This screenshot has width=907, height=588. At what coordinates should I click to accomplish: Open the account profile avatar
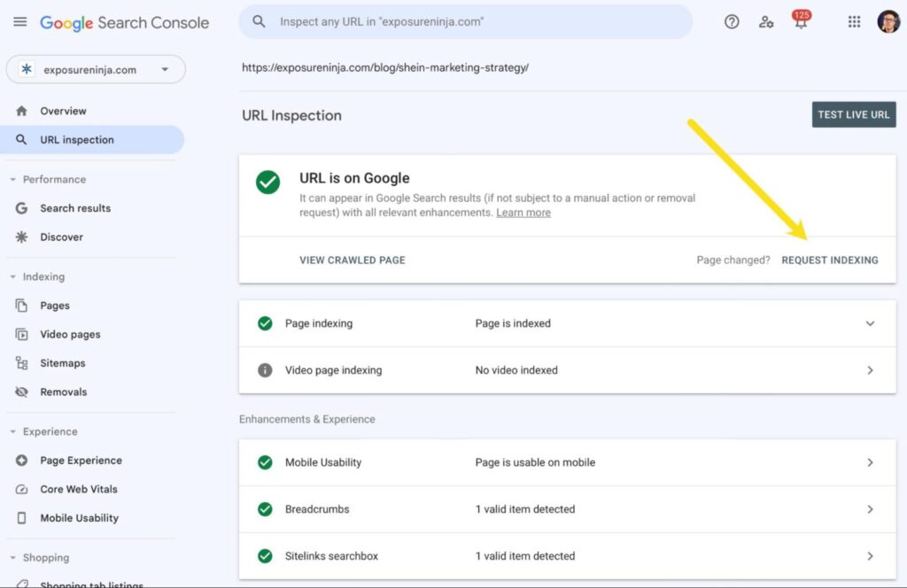888,22
